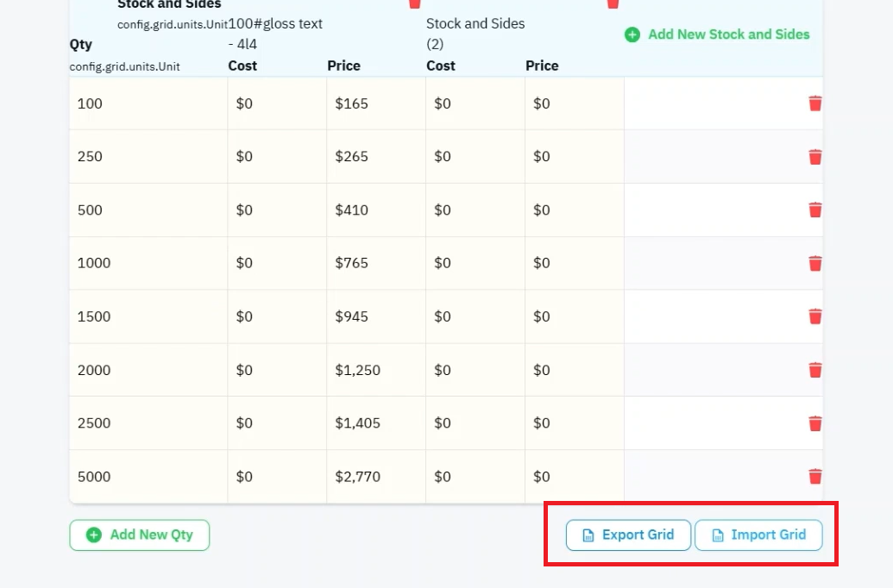893x588 pixels.
Task: Click the Add New Qty button
Action: [140, 535]
